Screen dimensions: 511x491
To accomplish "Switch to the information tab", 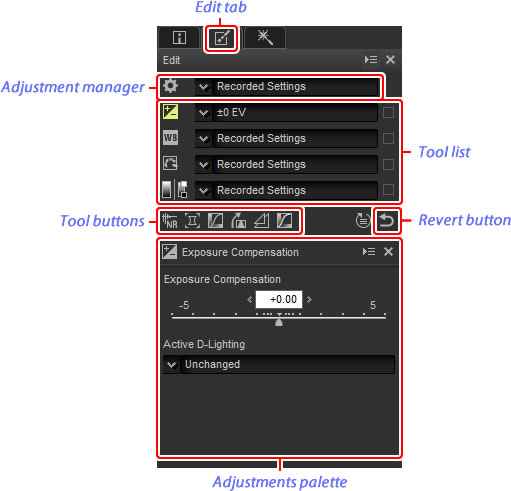I will point(179,38).
